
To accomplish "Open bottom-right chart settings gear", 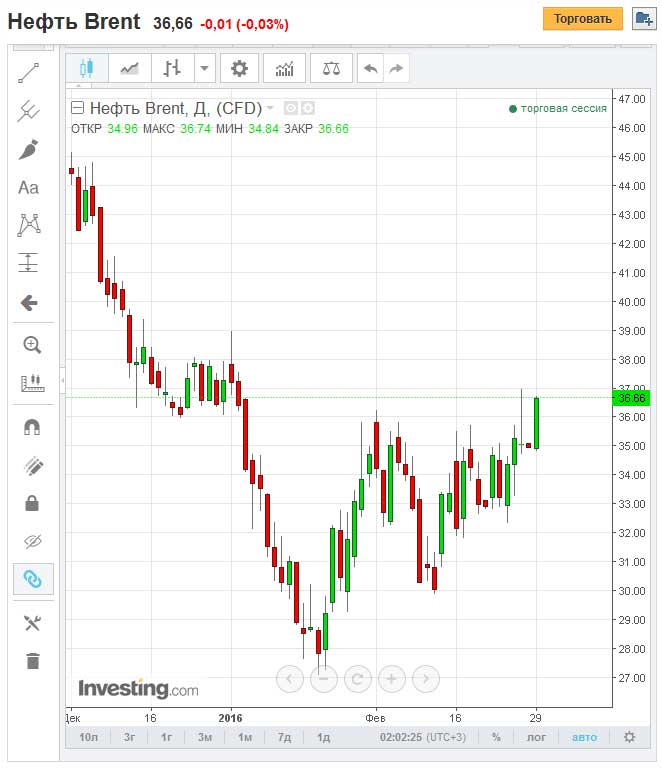I will 630,737.
